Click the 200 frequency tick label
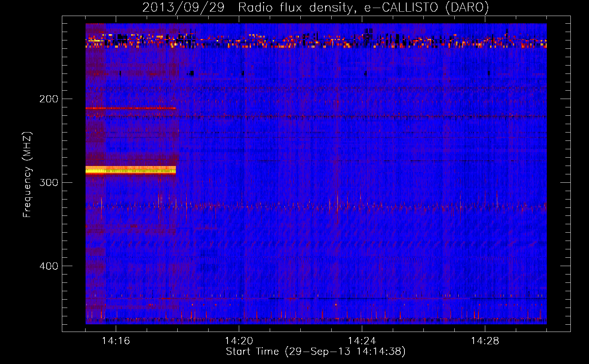The width and height of the screenshot is (589, 364). point(49,99)
